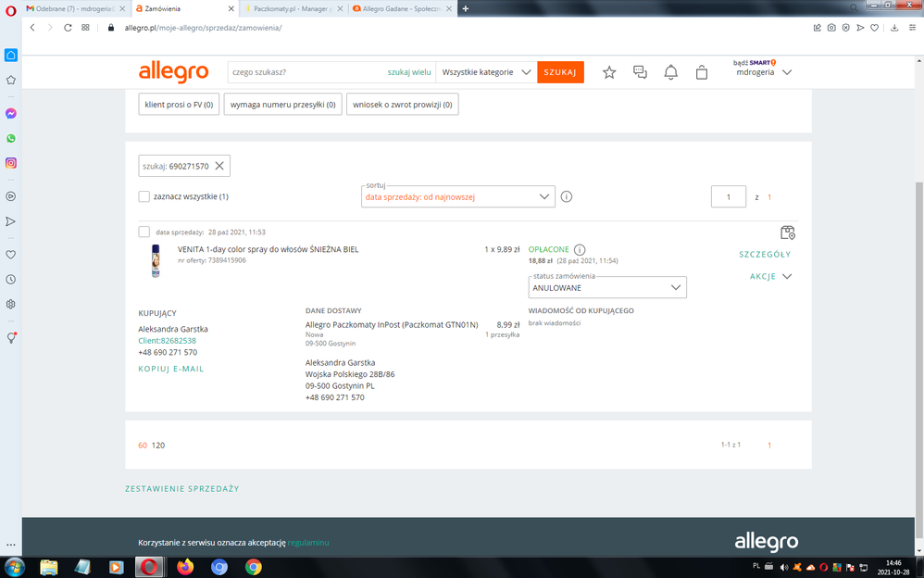Image resolution: width=924 pixels, height=578 pixels.
Task: Open the VENITA spray product thumbnail
Action: tap(156, 260)
